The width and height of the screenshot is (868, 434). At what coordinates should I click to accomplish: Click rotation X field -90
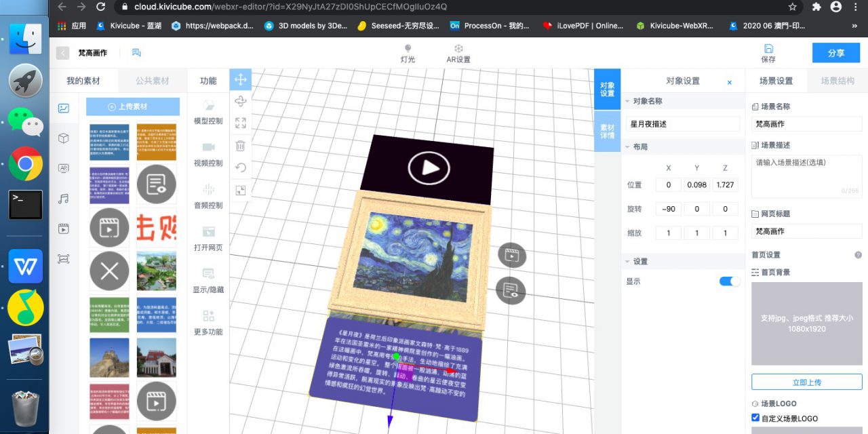point(669,209)
